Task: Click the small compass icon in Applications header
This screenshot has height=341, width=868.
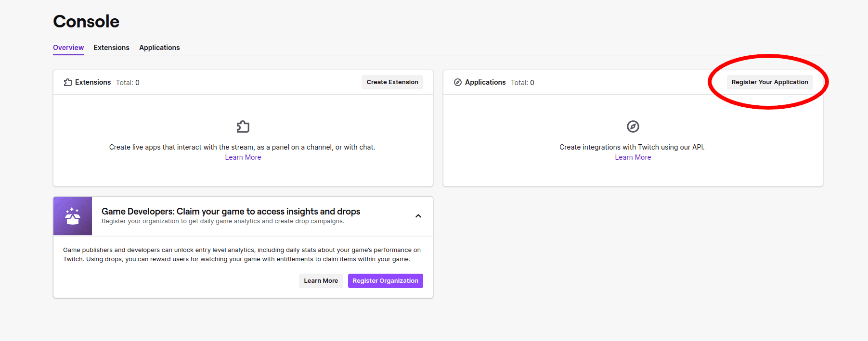Action: pyautogui.click(x=458, y=82)
